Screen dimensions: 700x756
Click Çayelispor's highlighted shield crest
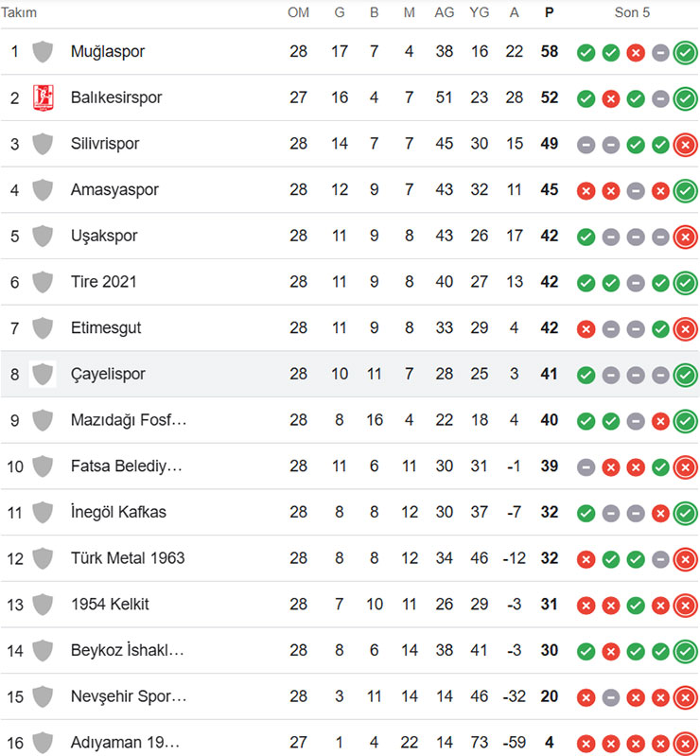43,374
